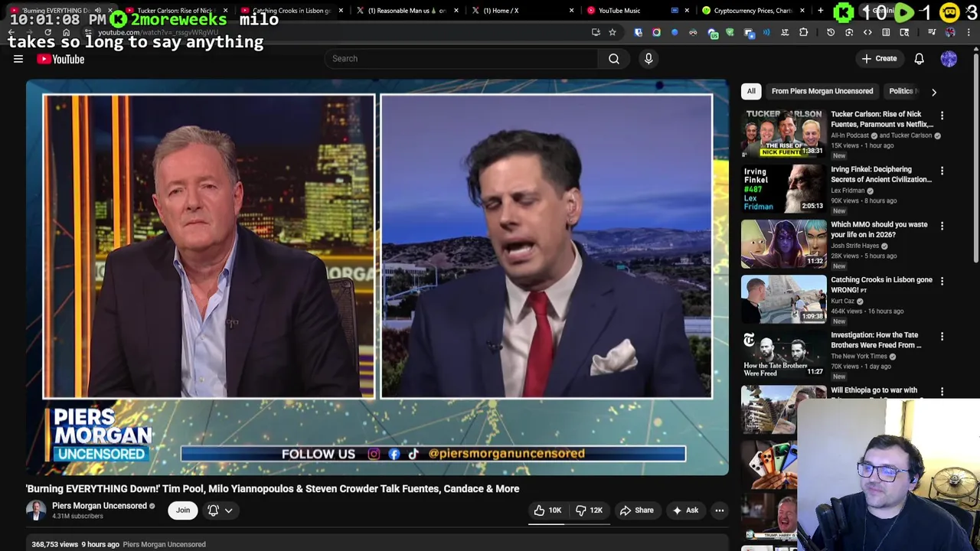
Task: Start voice search with the microphone icon
Action: point(648,58)
